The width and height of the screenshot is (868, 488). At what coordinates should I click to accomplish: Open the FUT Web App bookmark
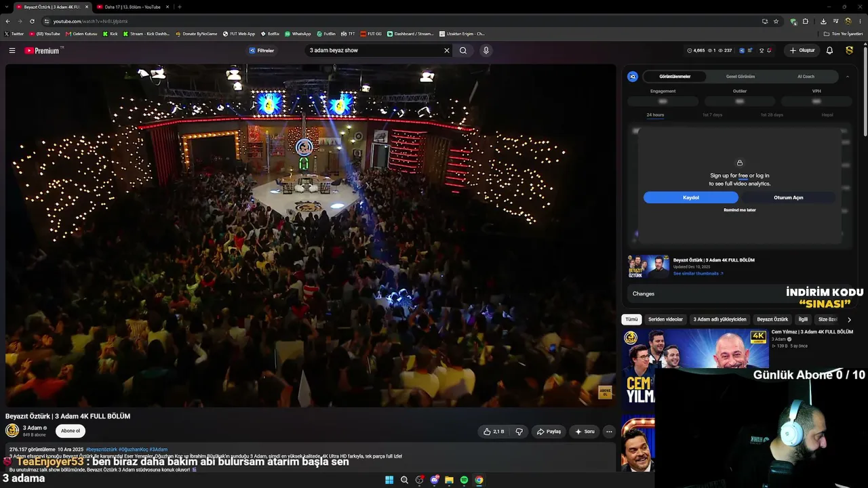click(x=239, y=34)
